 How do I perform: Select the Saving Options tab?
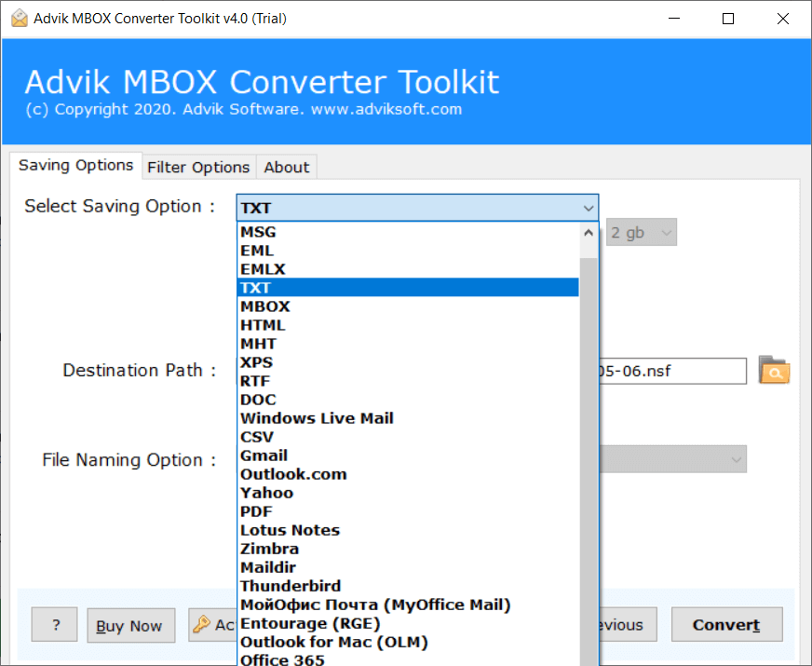[x=75, y=165]
